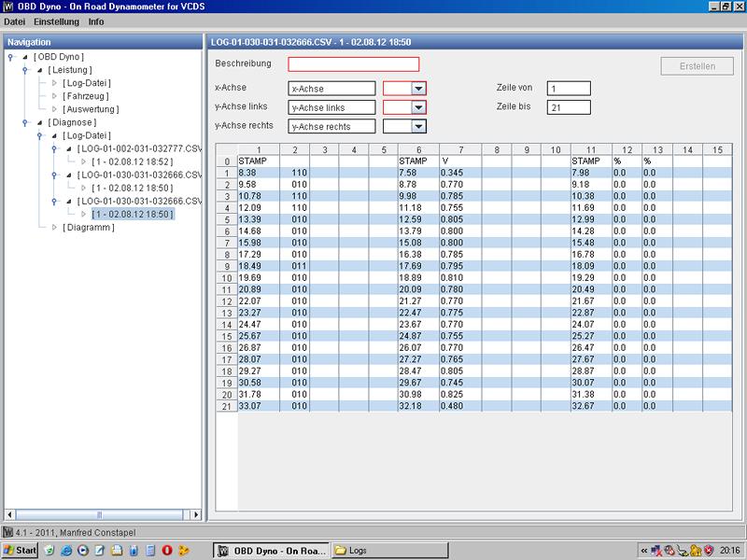Screen dimensions: 747x560
Task: Select the LOG-01-002-031-032777.CSV tree entry
Action: [x=140, y=148]
